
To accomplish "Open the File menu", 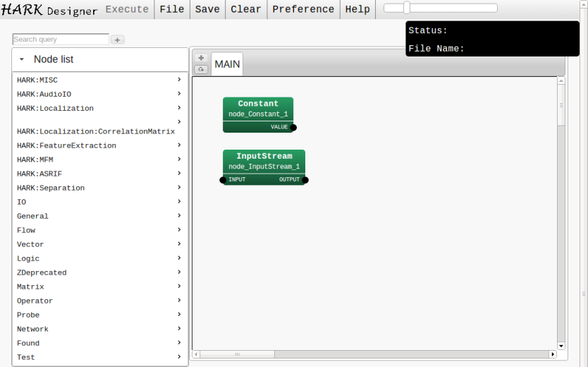I will coord(172,9).
